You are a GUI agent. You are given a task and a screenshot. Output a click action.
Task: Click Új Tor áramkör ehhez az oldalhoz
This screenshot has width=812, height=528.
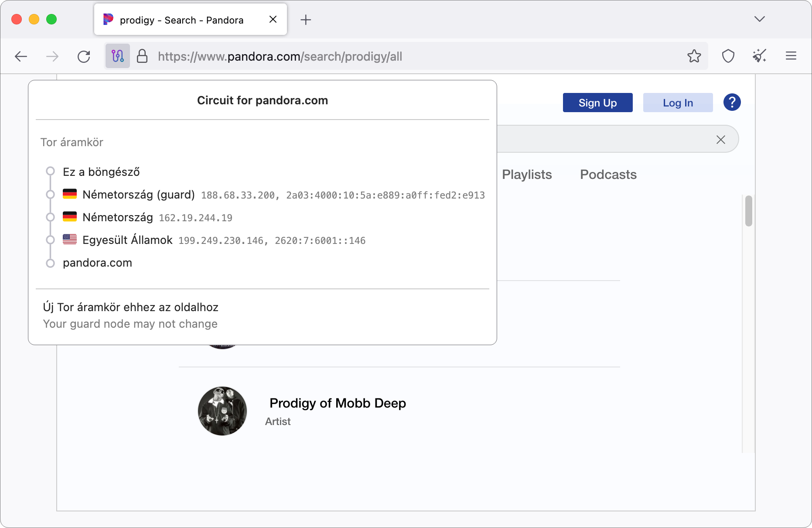(131, 307)
